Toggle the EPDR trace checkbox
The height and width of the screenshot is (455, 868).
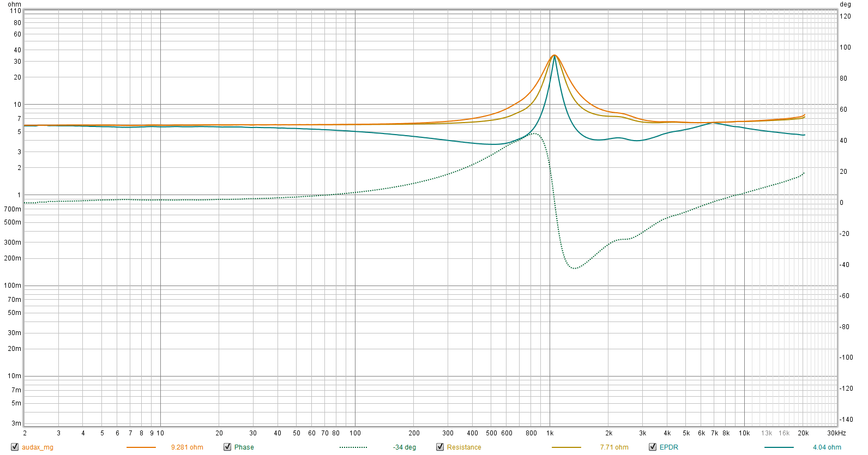click(x=653, y=447)
